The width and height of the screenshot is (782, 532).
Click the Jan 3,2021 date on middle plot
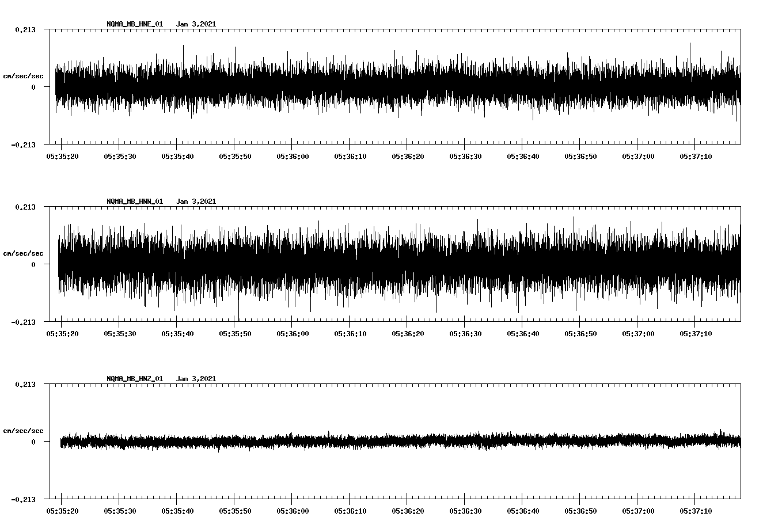click(x=197, y=201)
